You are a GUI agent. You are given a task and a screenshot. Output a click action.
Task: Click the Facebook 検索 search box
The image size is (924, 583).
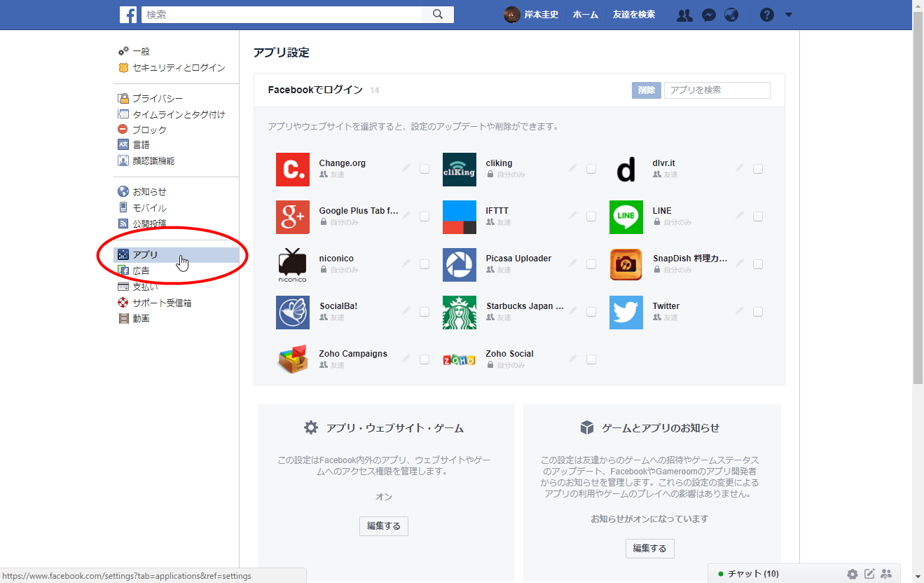click(282, 14)
